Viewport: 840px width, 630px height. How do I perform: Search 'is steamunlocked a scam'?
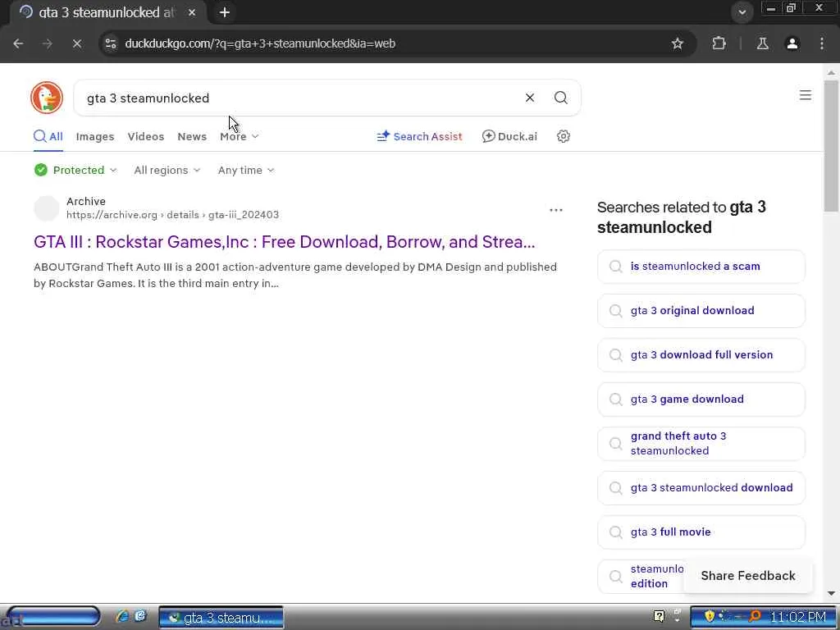pos(701,267)
